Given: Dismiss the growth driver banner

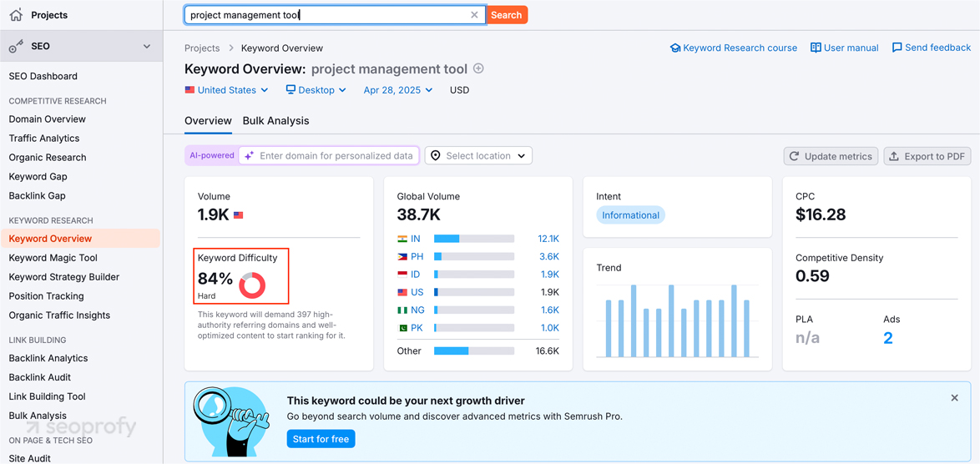Looking at the screenshot, I should 954,398.
